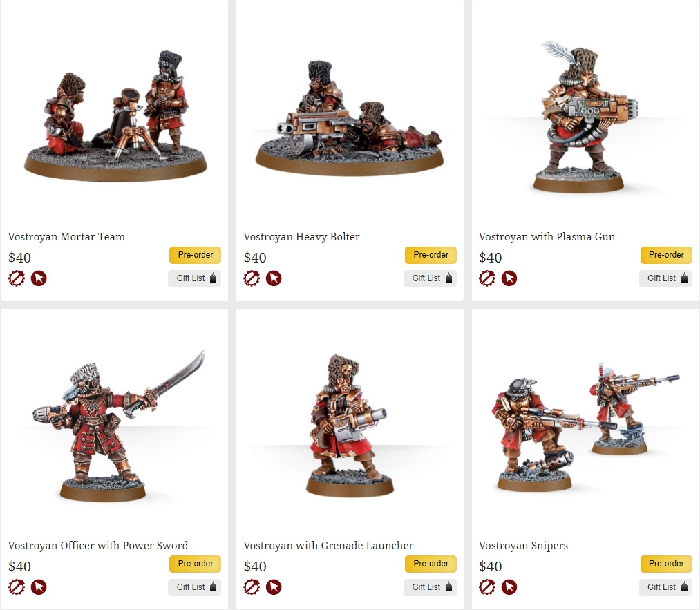Open the Vostroyan with Grenade Launcher title link

point(328,545)
